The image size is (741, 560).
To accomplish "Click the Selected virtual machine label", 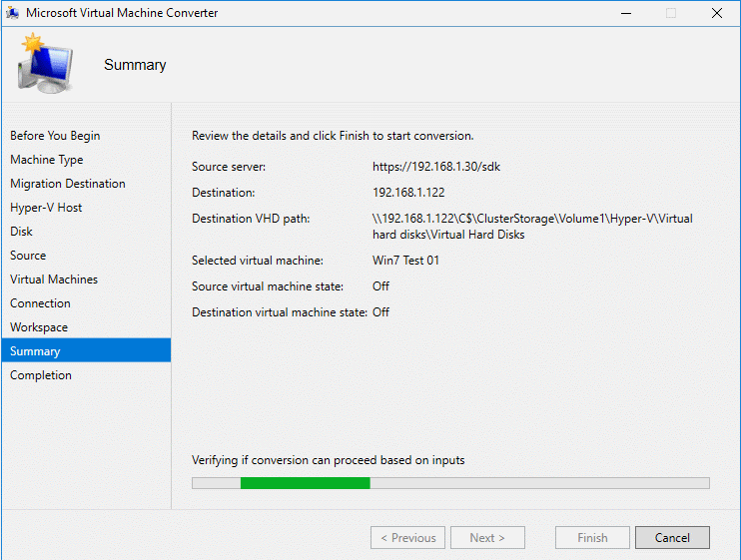I will point(258,261).
